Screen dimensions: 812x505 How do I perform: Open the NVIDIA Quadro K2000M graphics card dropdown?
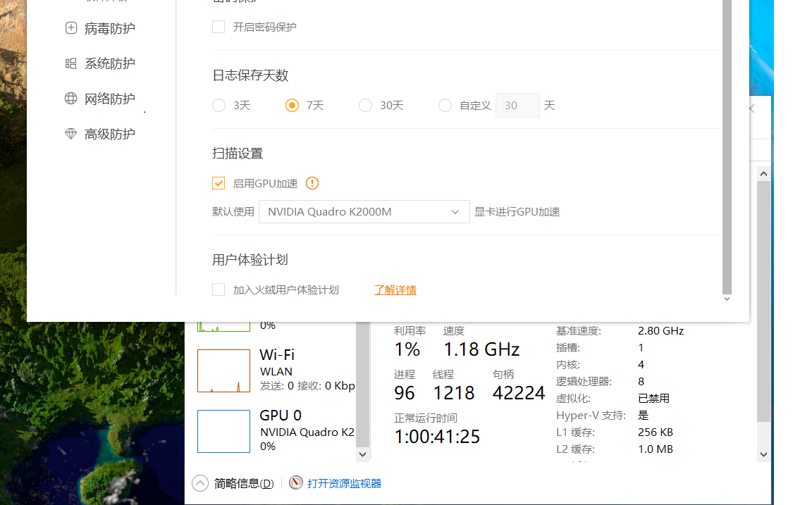[x=364, y=211]
